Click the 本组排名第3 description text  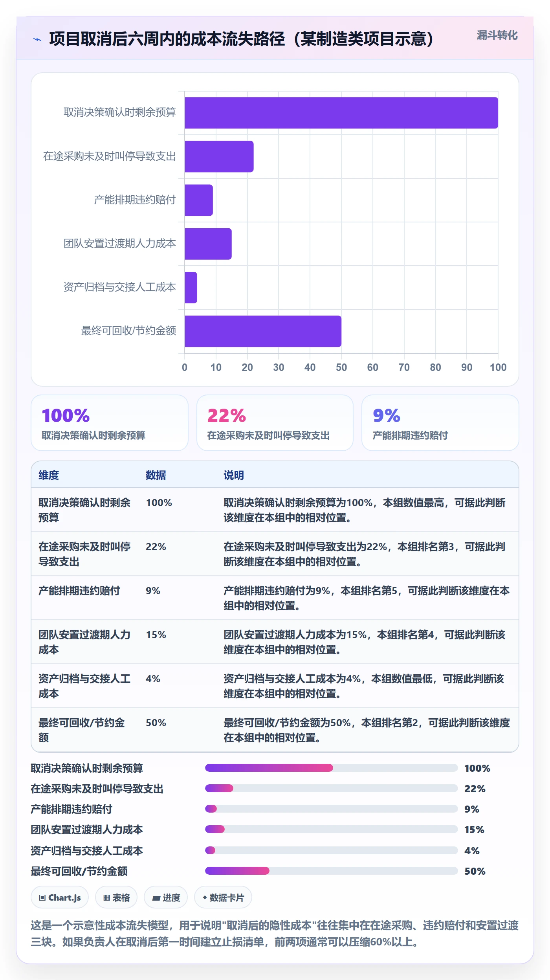coord(426,547)
